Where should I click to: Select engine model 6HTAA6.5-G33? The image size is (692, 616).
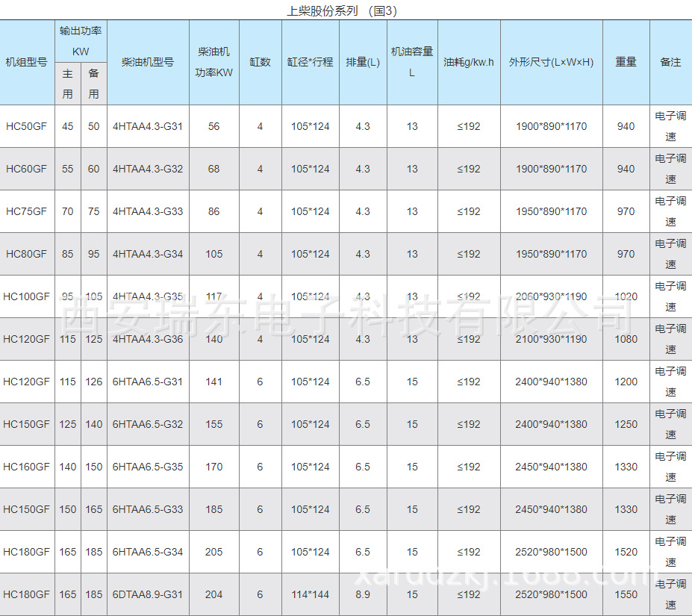click(x=148, y=509)
